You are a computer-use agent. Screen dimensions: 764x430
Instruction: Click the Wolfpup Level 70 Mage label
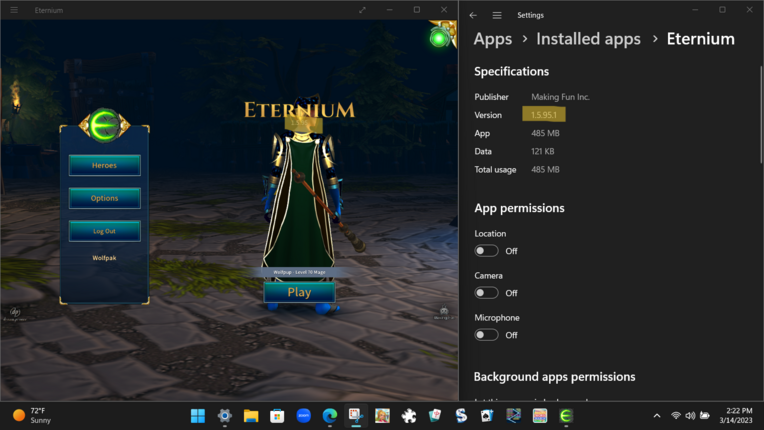tap(299, 272)
